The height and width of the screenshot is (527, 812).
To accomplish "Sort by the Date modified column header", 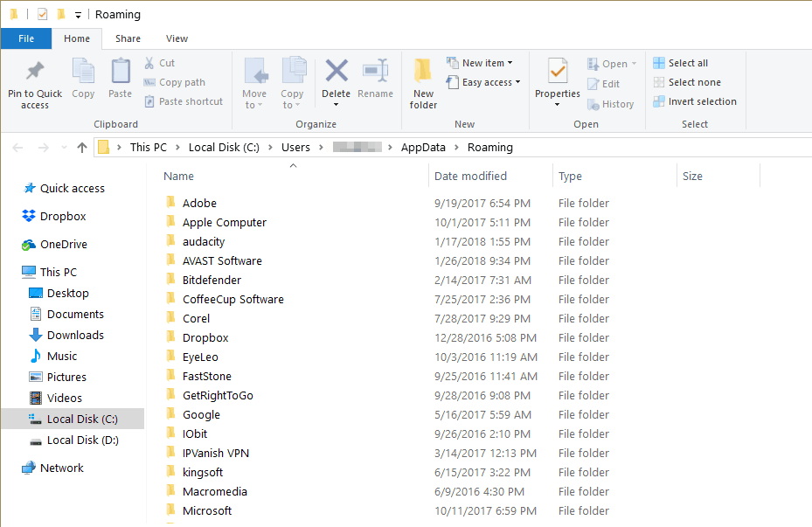I will click(470, 176).
